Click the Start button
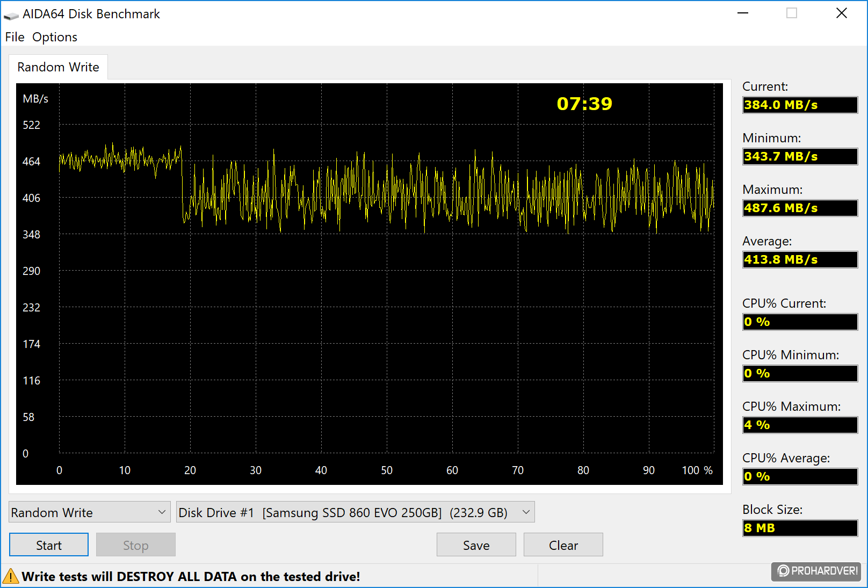This screenshot has height=588, width=868. pos(49,545)
